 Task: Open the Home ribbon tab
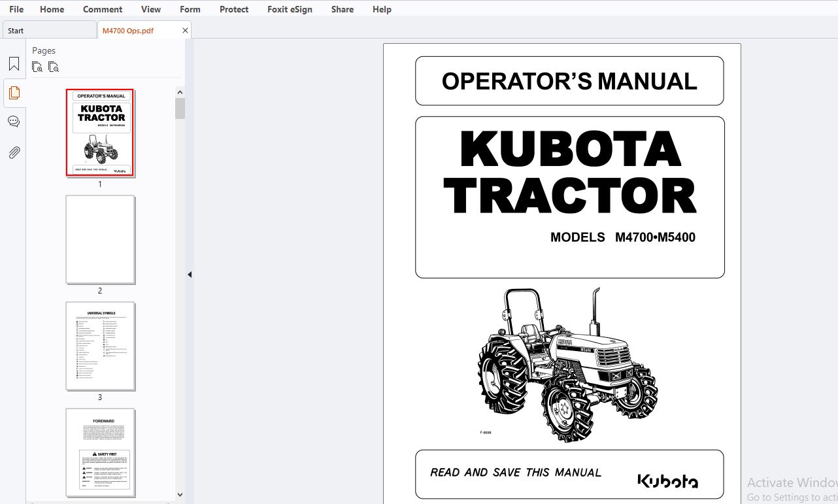pyautogui.click(x=52, y=9)
